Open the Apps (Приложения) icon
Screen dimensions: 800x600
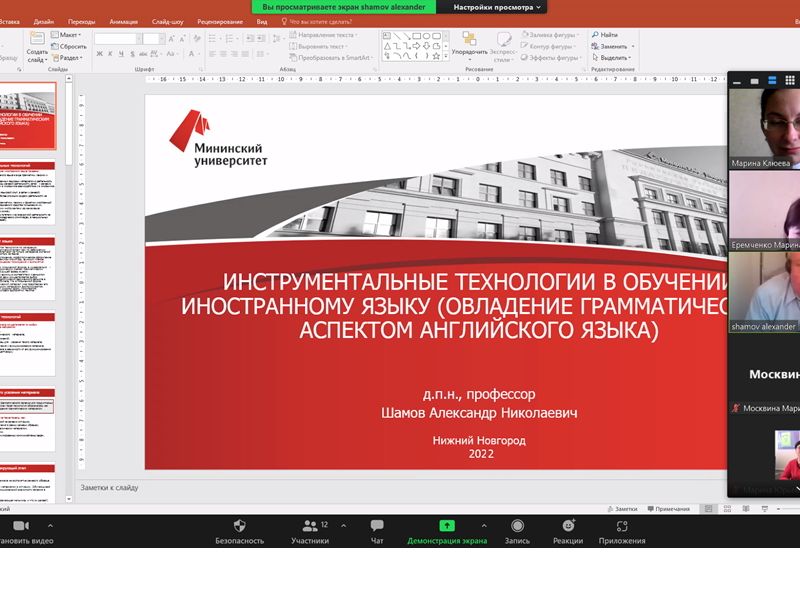click(622, 526)
